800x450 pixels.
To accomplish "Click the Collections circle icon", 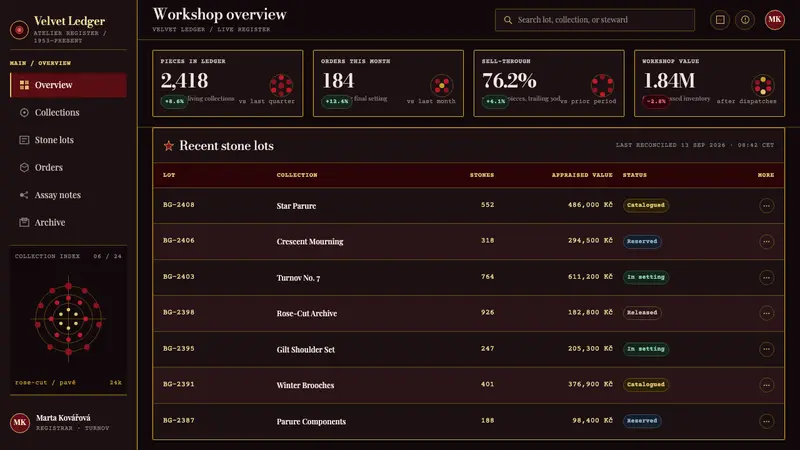I will coord(24,112).
